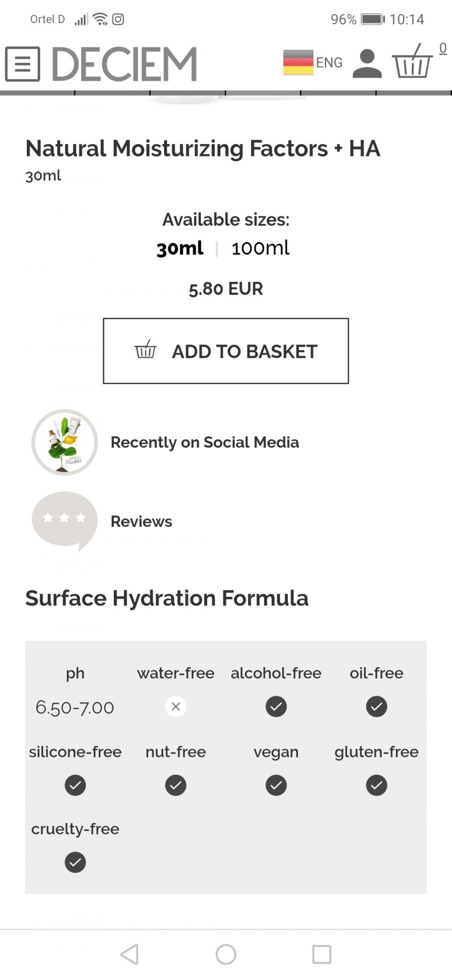Open Recently on Social Media link
The width and height of the screenshot is (452, 980).
tap(205, 442)
